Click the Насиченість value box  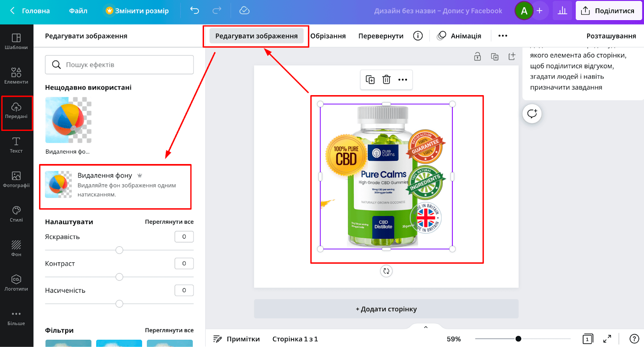(x=184, y=290)
